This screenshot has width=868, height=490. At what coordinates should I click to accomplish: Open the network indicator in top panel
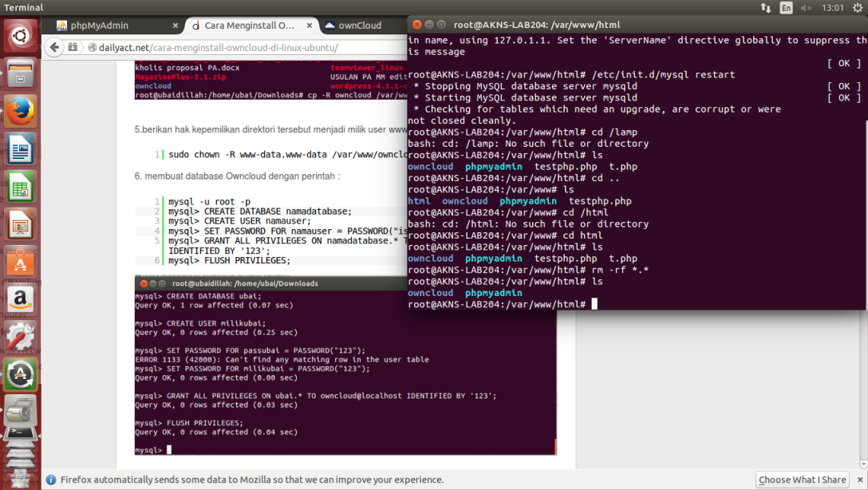click(766, 7)
